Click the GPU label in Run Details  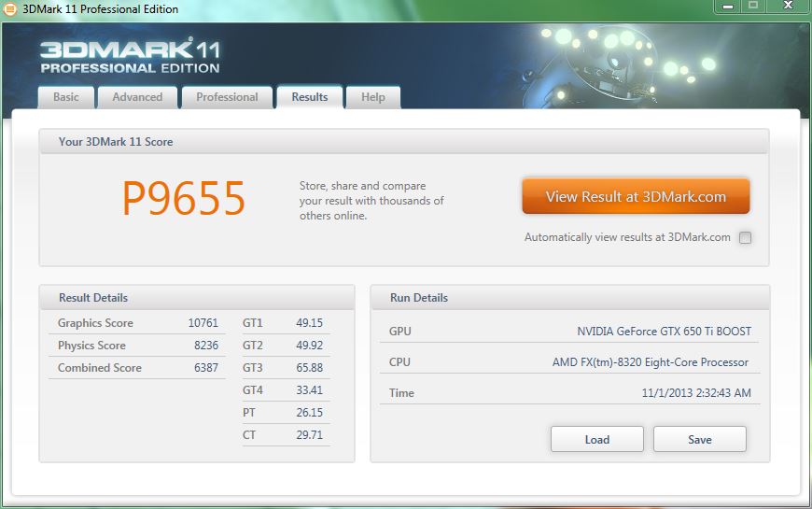pyautogui.click(x=399, y=332)
